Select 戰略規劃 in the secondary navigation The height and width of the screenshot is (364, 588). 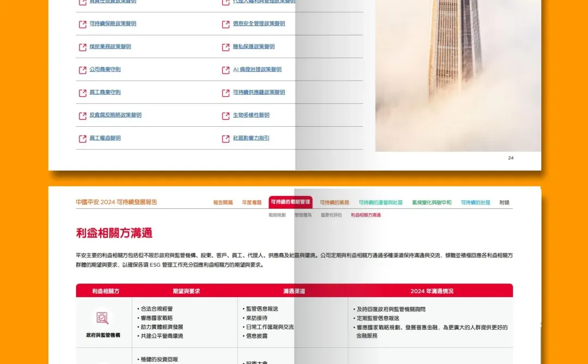click(x=277, y=215)
